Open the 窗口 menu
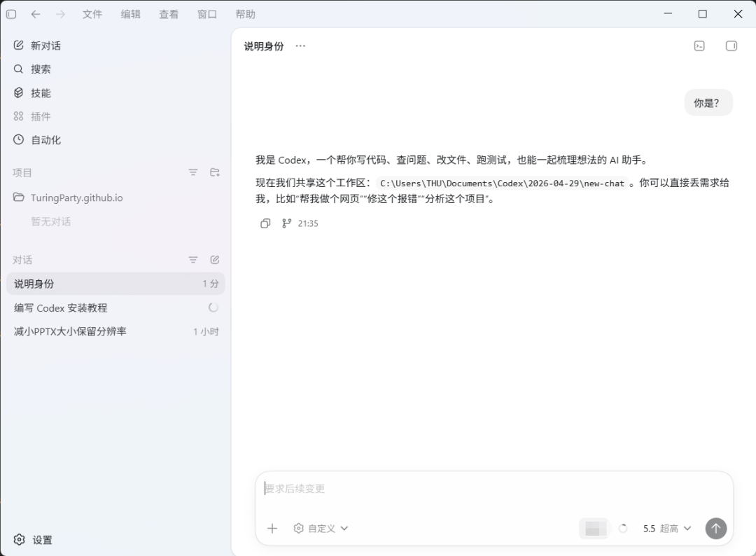The height and width of the screenshot is (556, 756). [x=206, y=14]
